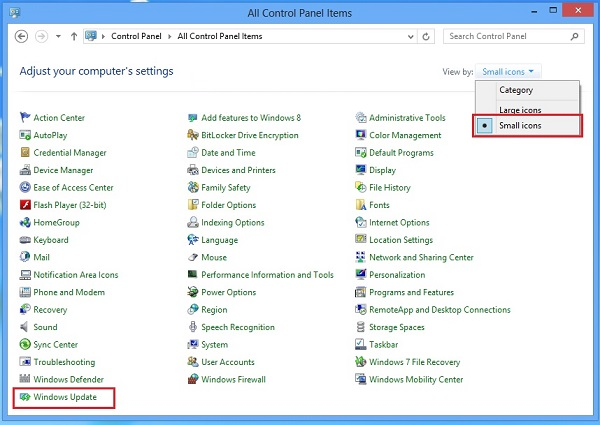Open the Action Center flag icon
The image size is (600, 425).
click(x=25, y=118)
